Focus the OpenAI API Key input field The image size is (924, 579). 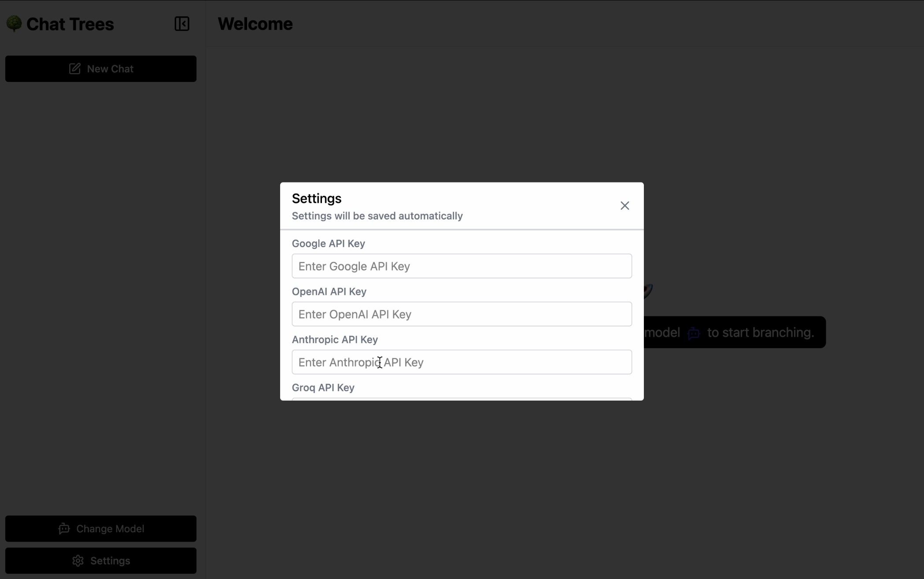(x=462, y=314)
